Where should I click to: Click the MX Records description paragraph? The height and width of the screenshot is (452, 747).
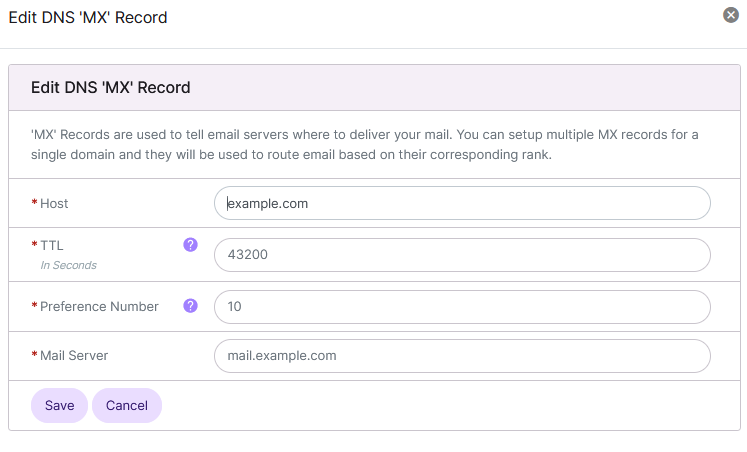pos(364,145)
